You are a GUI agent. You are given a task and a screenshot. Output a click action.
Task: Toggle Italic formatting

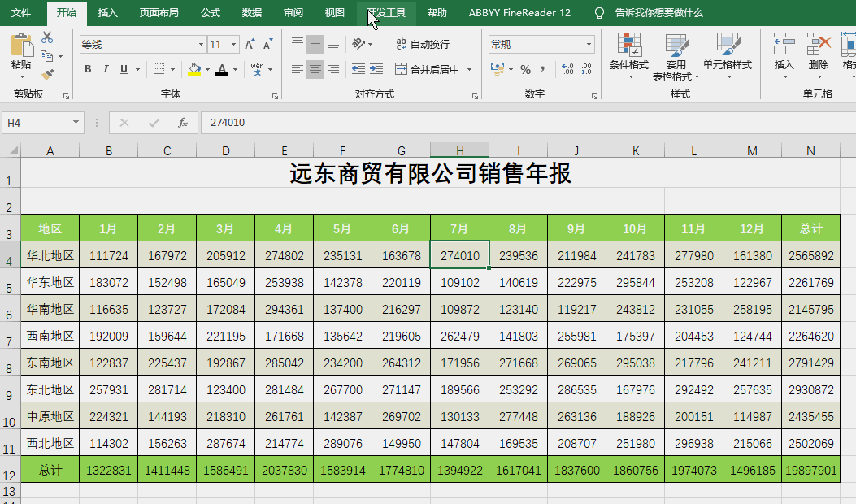[x=106, y=69]
